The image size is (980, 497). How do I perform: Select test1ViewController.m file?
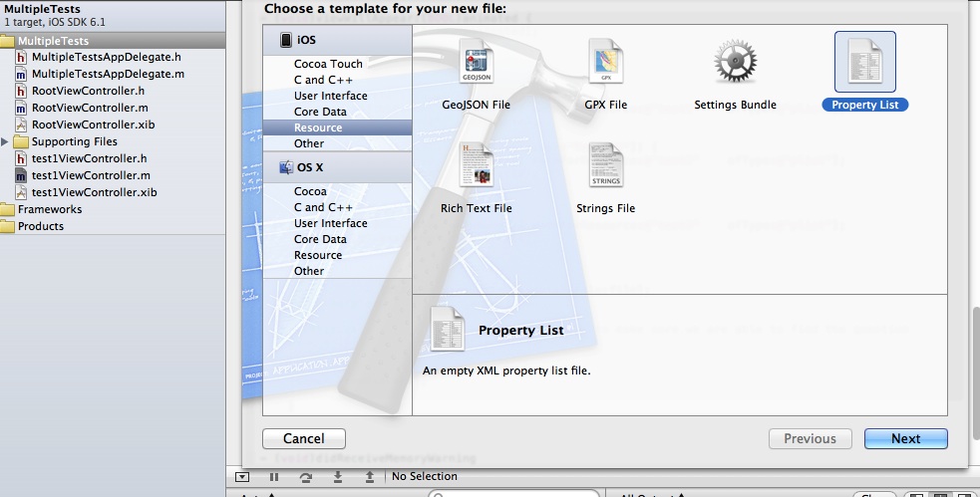pyautogui.click(x=94, y=175)
